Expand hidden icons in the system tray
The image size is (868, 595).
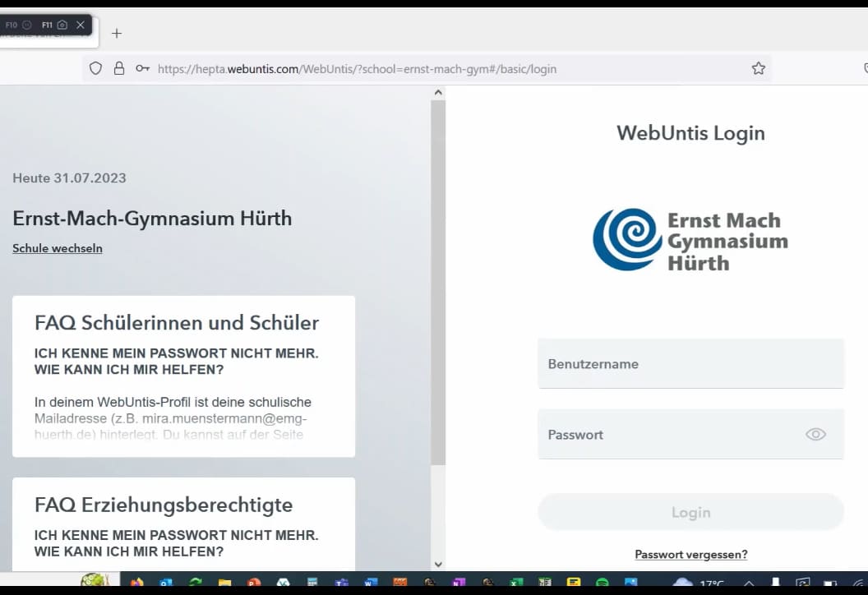pyautogui.click(x=749, y=582)
